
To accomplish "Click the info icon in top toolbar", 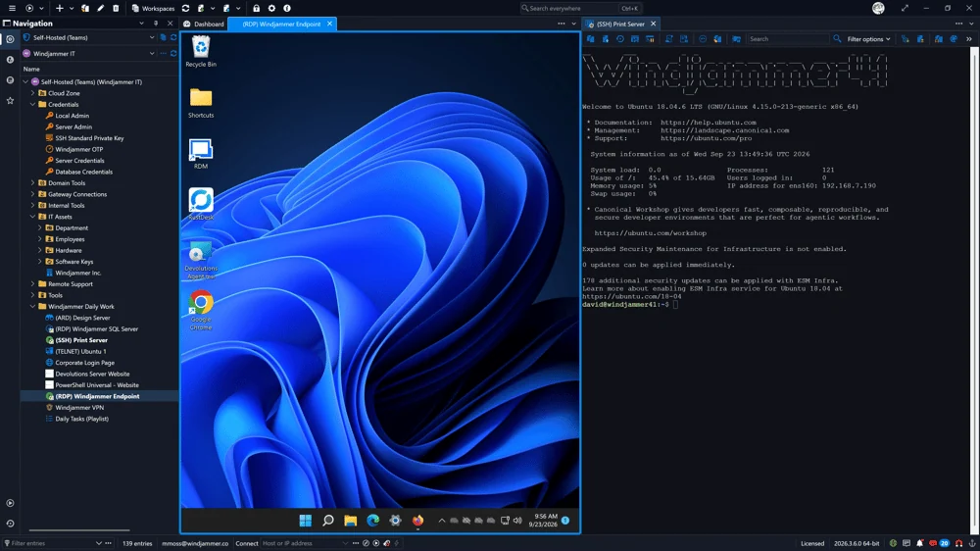I will pos(287,8).
